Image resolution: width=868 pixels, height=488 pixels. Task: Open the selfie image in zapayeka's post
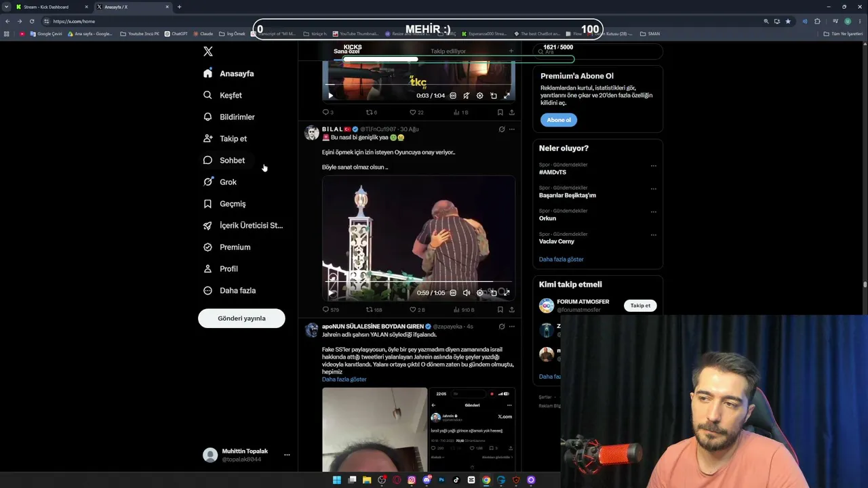tap(375, 429)
